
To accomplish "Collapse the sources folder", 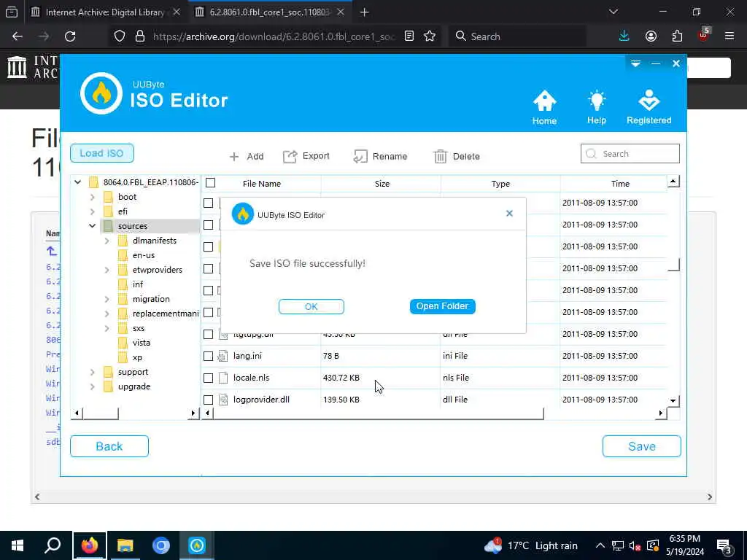I will (93, 226).
